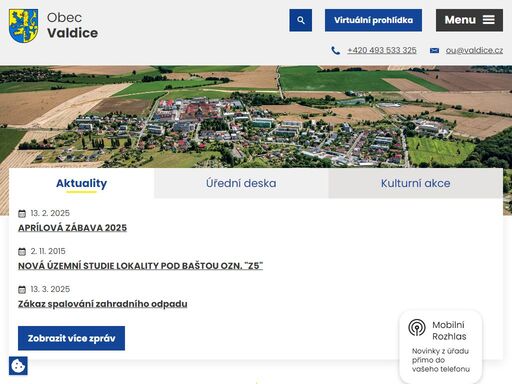The height and width of the screenshot is (384, 512).
Task: Click the Valdice coat of arms logo
Action: tap(23, 26)
